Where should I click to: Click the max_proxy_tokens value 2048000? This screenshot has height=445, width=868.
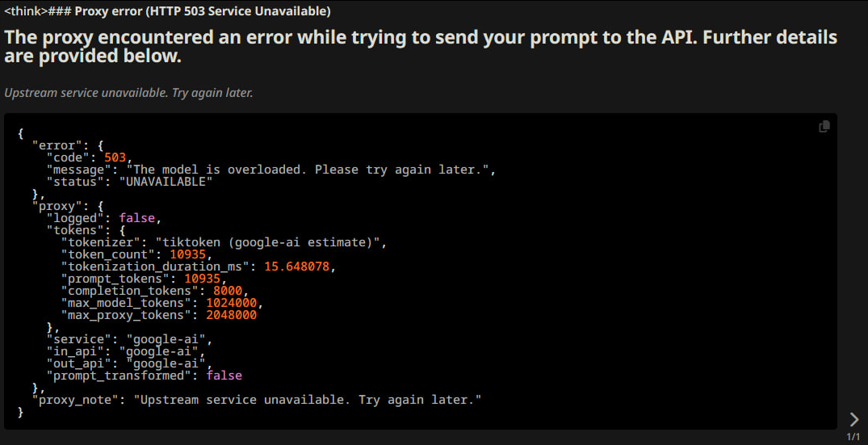[231, 315]
